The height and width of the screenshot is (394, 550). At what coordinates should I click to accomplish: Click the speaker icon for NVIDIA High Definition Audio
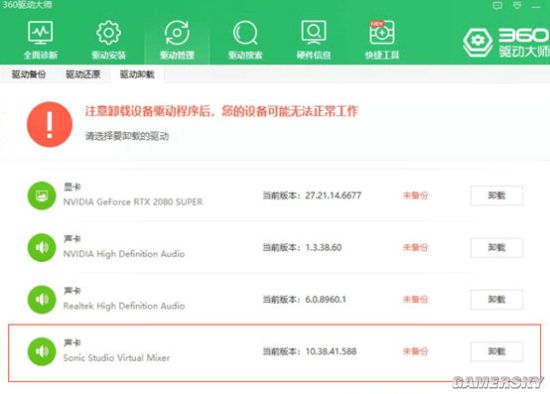point(42,247)
